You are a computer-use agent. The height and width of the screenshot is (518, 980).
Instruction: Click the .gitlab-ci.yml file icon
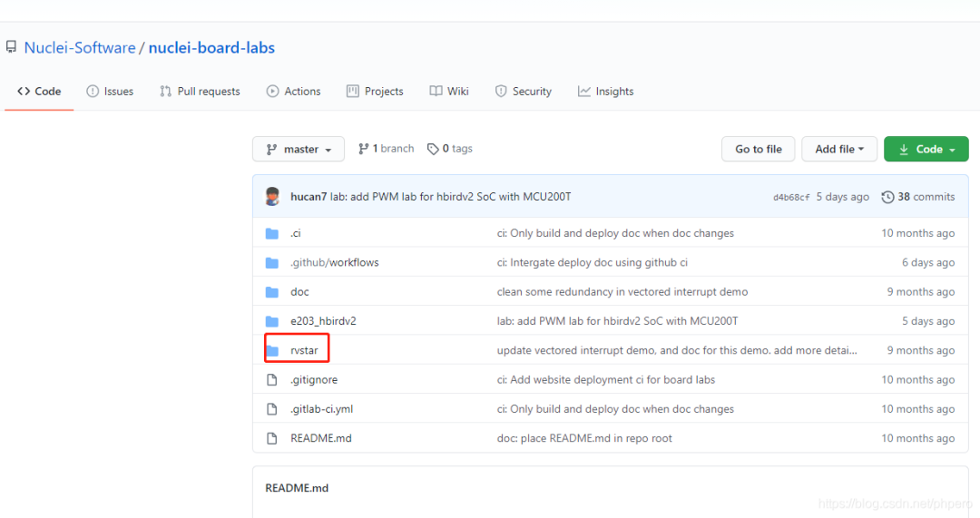pos(272,409)
